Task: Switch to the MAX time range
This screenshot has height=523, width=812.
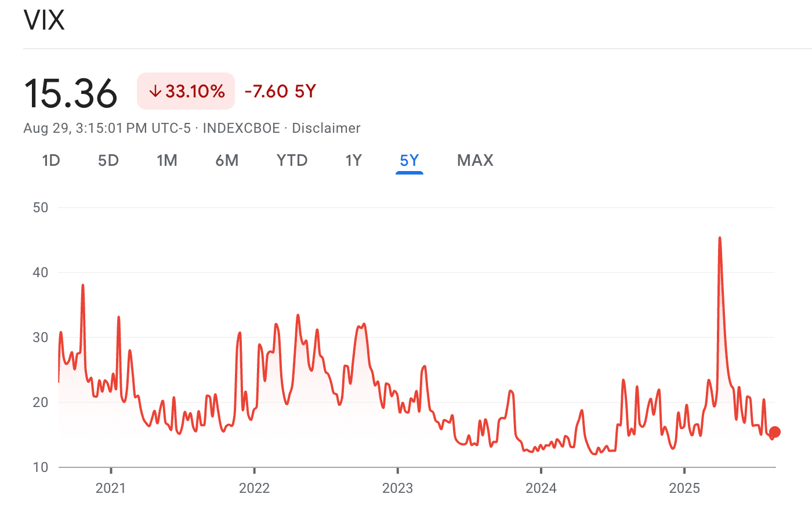Action: point(475,161)
